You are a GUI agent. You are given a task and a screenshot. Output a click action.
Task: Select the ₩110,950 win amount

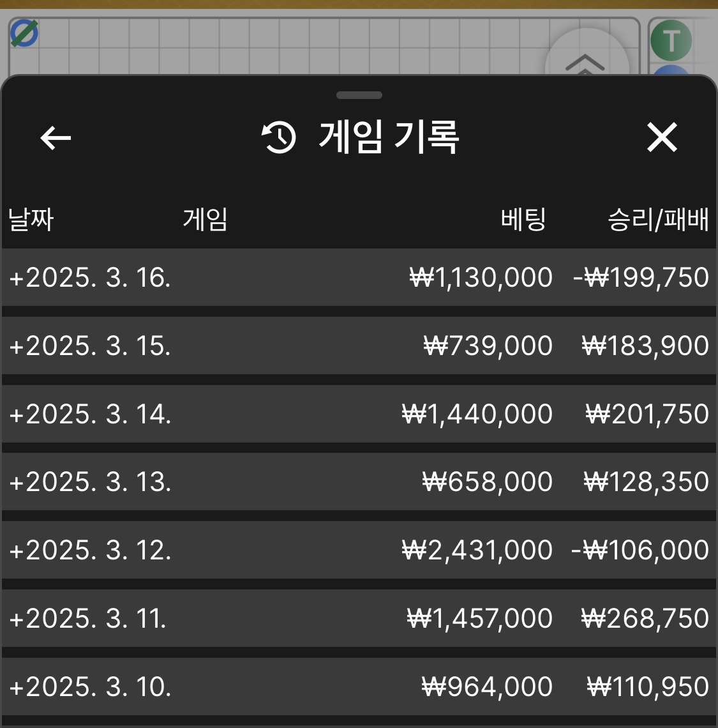coord(648,687)
